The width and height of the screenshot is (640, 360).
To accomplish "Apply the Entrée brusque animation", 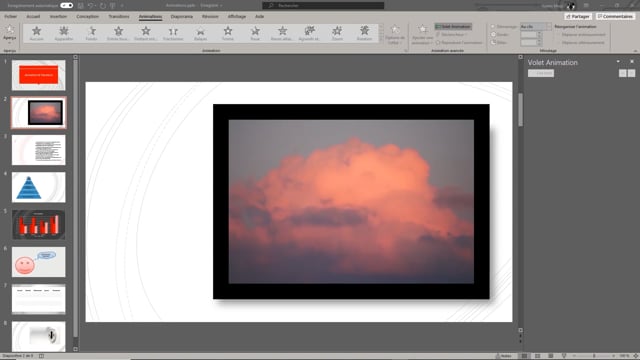I will (x=118, y=33).
